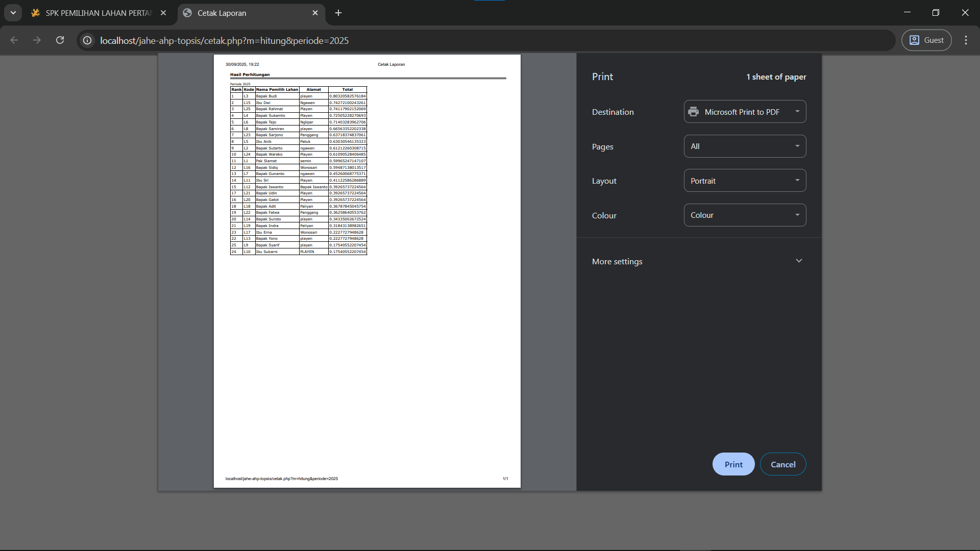
Task: Open the Guest profile menu
Action: point(926,40)
